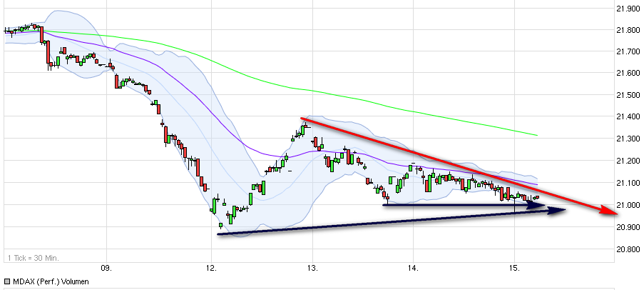Click the MDAX (Perf.) Volumen label
644x290 pixels.
tap(51, 281)
